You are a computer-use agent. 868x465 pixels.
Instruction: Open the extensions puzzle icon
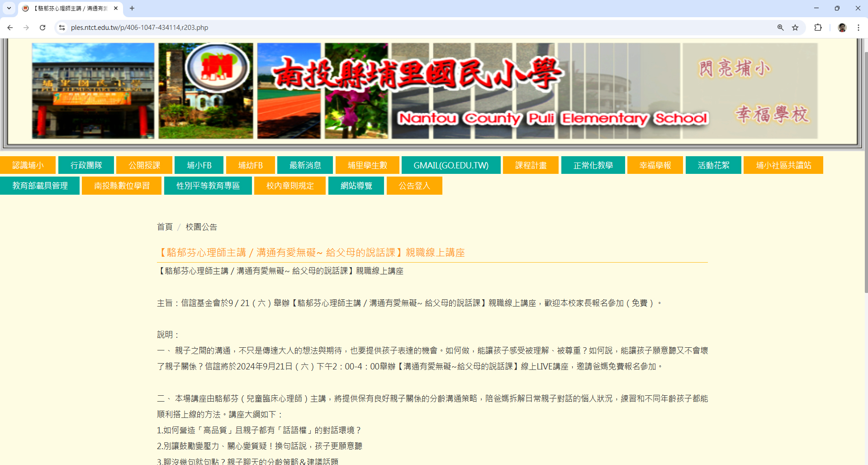point(818,28)
